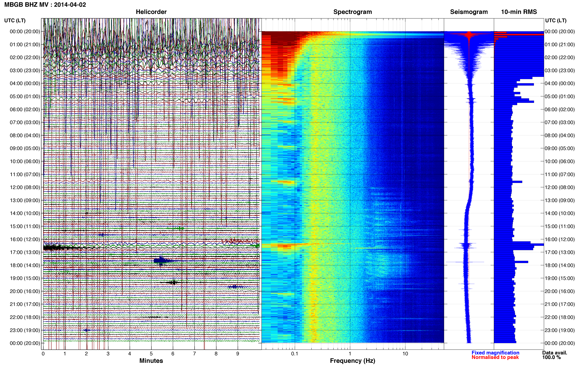
Task: Select left-axis time label 02:00 (22:00)
Action: pyautogui.click(x=25, y=57)
